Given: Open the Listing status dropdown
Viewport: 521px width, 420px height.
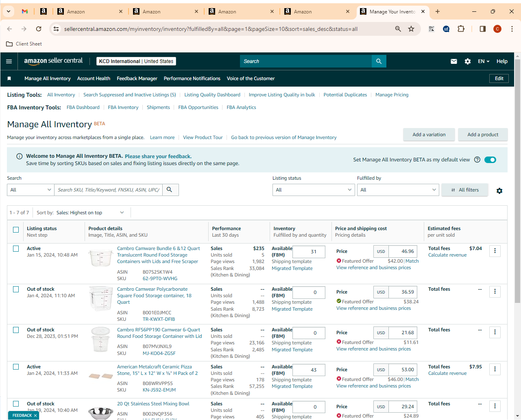Looking at the screenshot, I should tap(314, 190).
